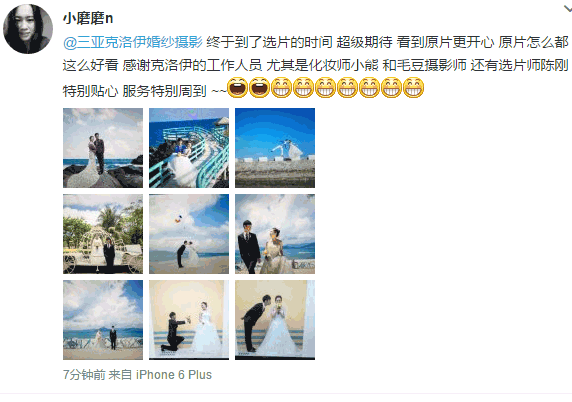This screenshot has height=402, width=572.
Task: Open the teal curved walkway photo
Action: click(x=189, y=148)
